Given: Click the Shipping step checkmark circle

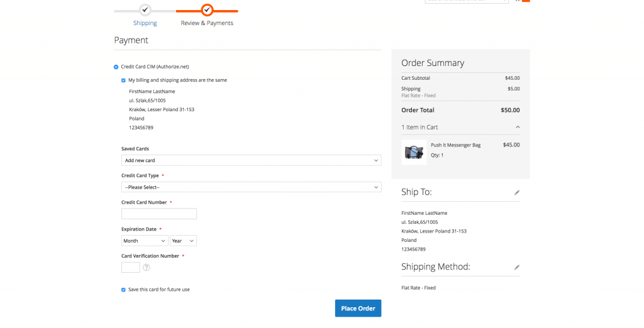Looking at the screenshot, I should 145,9.
